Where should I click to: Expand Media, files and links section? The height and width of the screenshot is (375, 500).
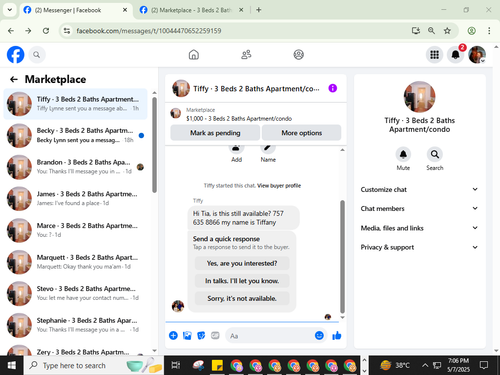(419, 228)
